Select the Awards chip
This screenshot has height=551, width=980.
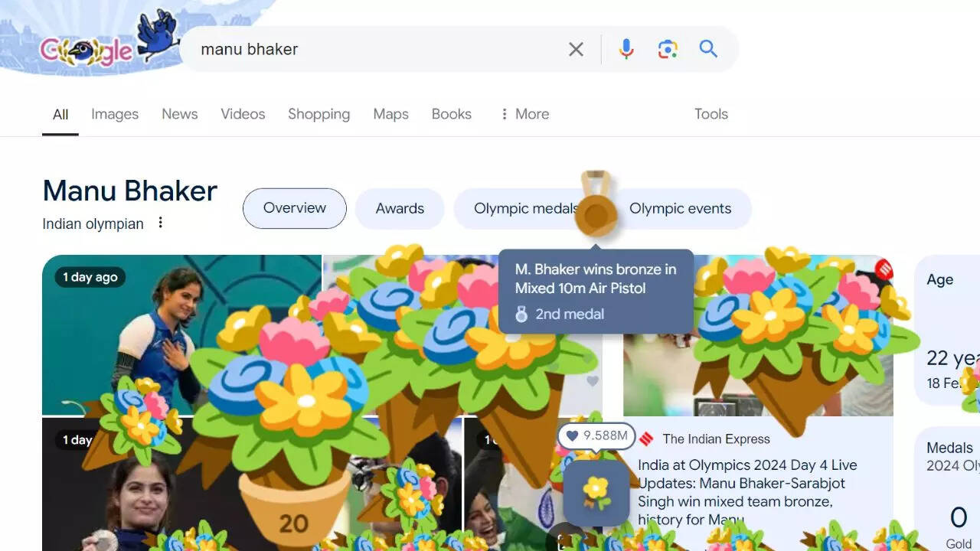coord(400,208)
